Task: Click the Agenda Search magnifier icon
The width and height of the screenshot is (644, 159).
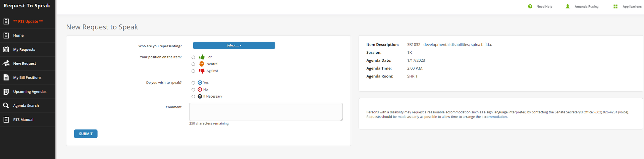Action: (6, 106)
